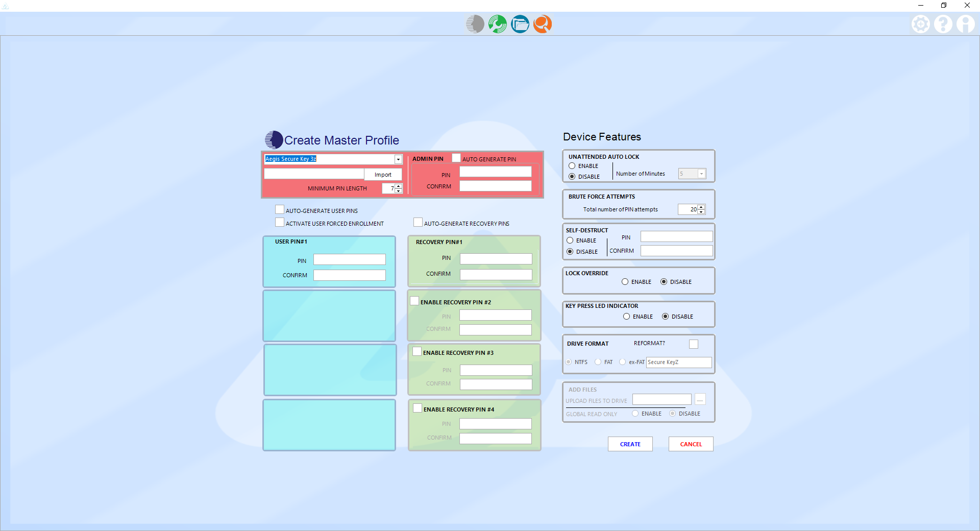Click the info icon at top right
980x531 pixels.
coord(965,24)
